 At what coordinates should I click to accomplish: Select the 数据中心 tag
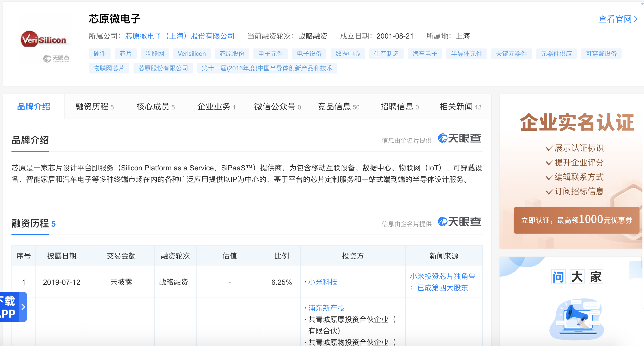pos(348,54)
